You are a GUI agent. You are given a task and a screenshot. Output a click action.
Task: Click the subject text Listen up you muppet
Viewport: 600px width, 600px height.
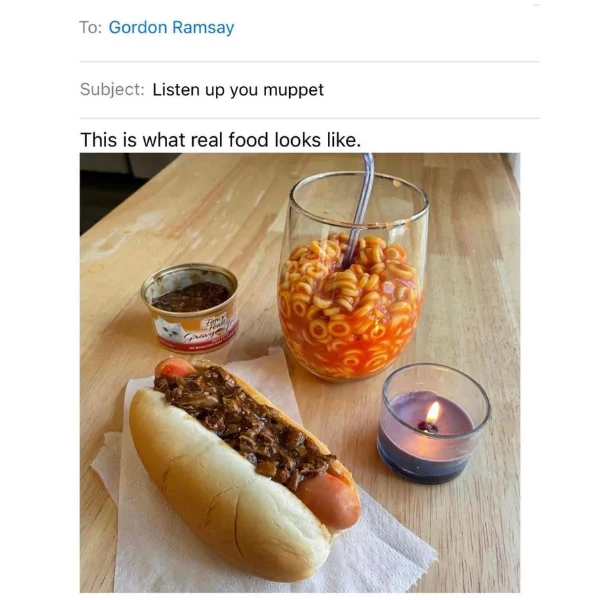238,90
